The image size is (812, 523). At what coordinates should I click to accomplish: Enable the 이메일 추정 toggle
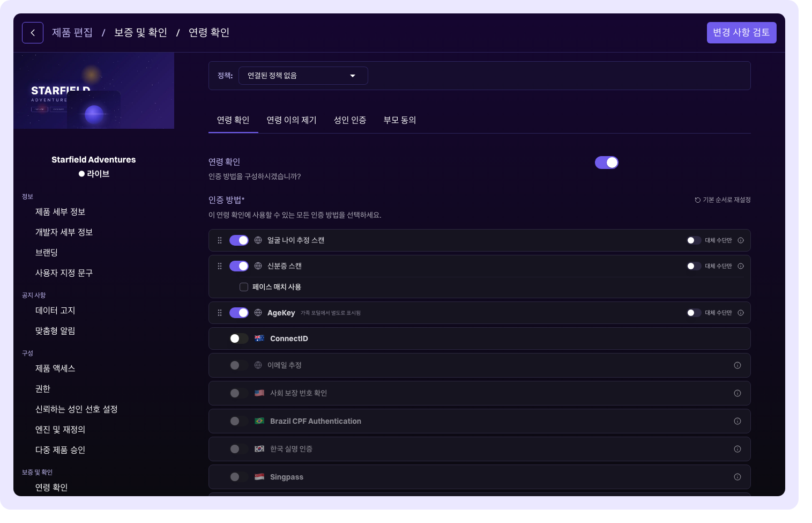pyautogui.click(x=239, y=365)
